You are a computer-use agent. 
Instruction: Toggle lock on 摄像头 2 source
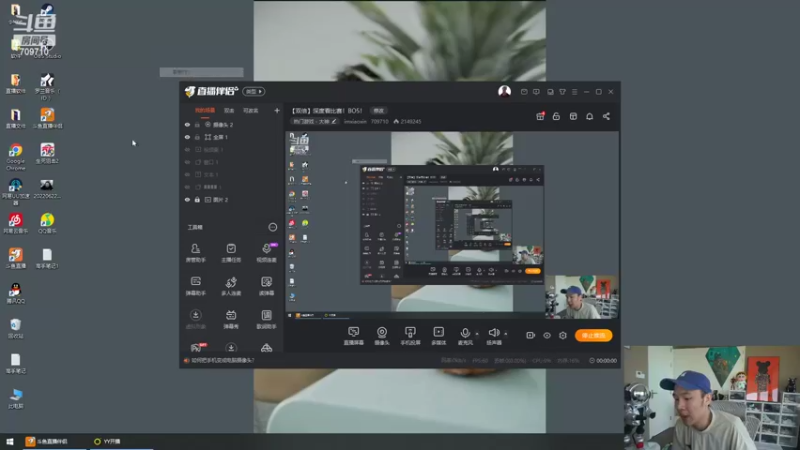(197, 124)
